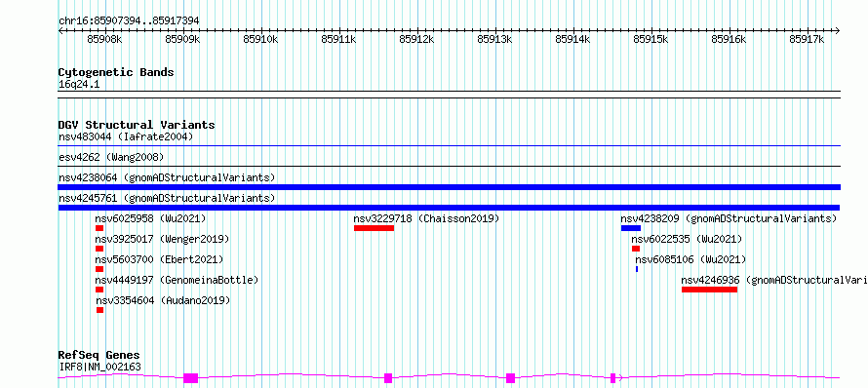Click the blue bar under nsv4245761
Screen dimensions: 868x388
(449, 208)
